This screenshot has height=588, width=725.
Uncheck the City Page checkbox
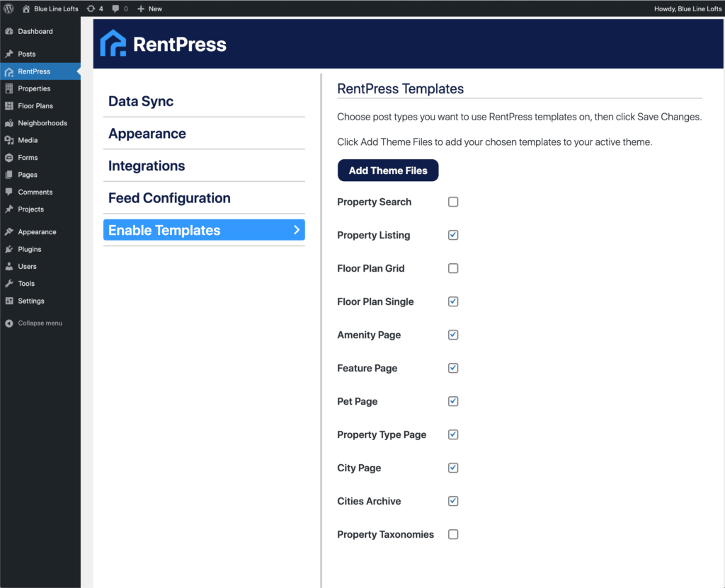pos(453,468)
